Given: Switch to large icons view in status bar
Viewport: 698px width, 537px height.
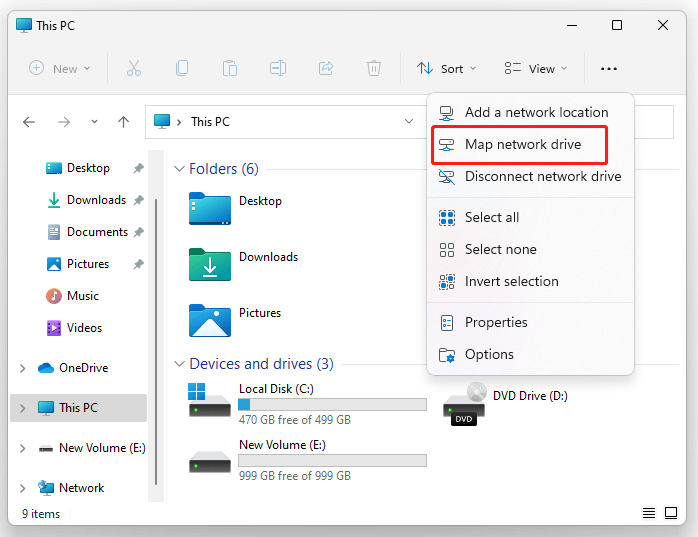Looking at the screenshot, I should coord(671,513).
